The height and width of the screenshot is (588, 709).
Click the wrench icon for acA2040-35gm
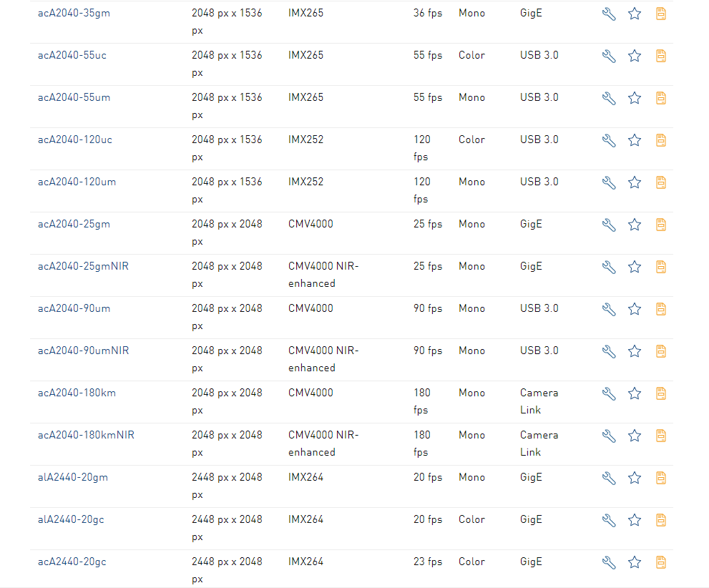click(609, 14)
